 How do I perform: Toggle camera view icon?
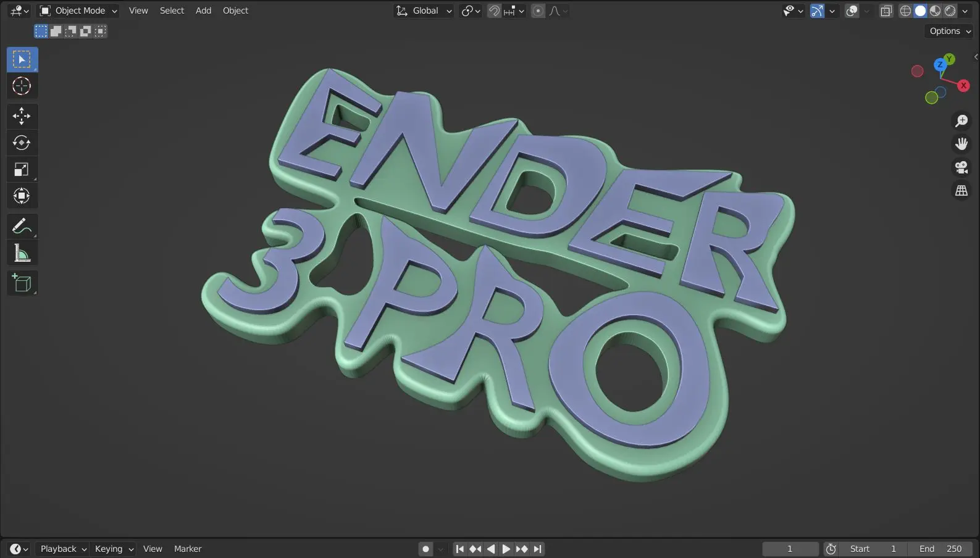click(961, 167)
